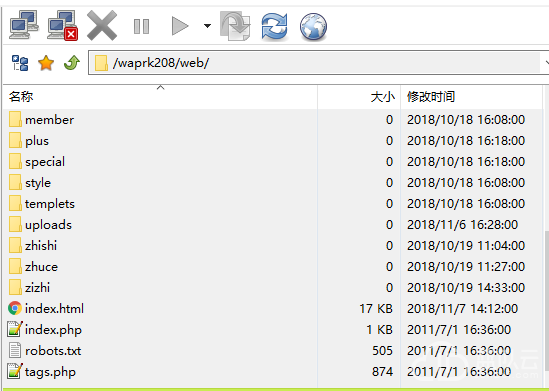The width and height of the screenshot is (549, 391).
Task: Click the 505 size of robots.txt
Action: (x=382, y=351)
